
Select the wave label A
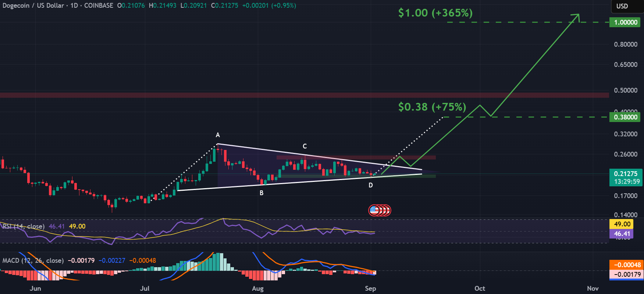(218, 135)
